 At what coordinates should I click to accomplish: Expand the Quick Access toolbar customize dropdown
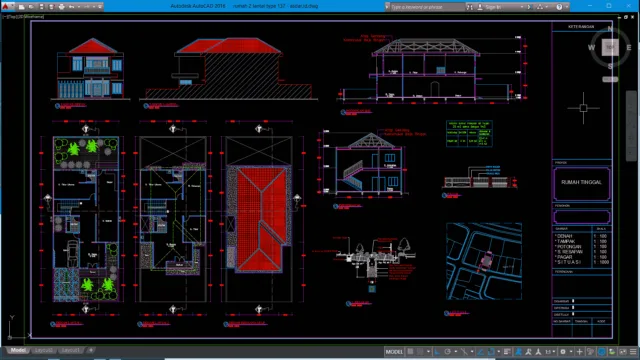(100, 7)
